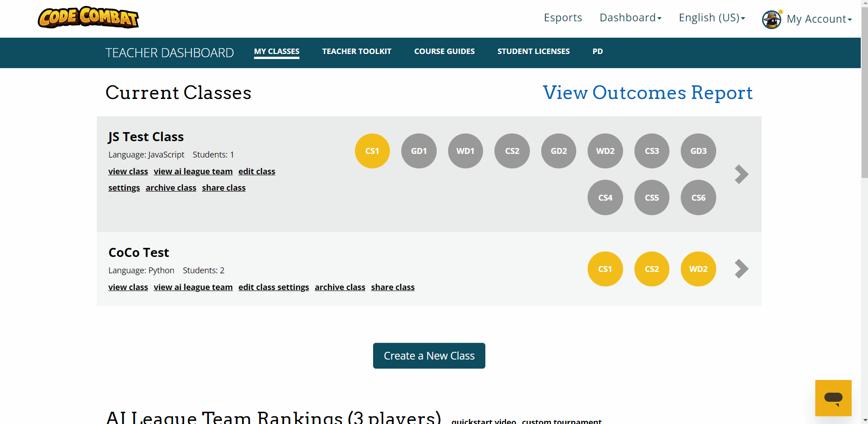The width and height of the screenshot is (868, 424).
Task: Select WD2 course badge in CoCo Test
Action: [698, 269]
